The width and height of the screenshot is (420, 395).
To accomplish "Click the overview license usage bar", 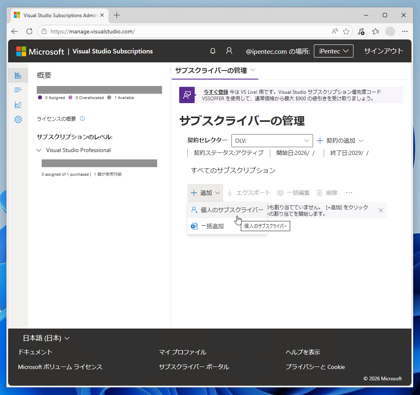I will 99,90.
